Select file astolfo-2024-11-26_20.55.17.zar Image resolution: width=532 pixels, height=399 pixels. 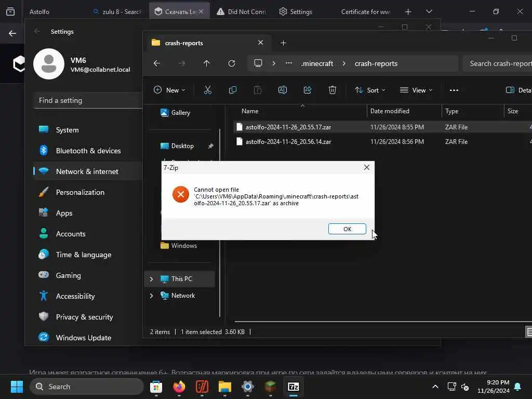(x=288, y=127)
